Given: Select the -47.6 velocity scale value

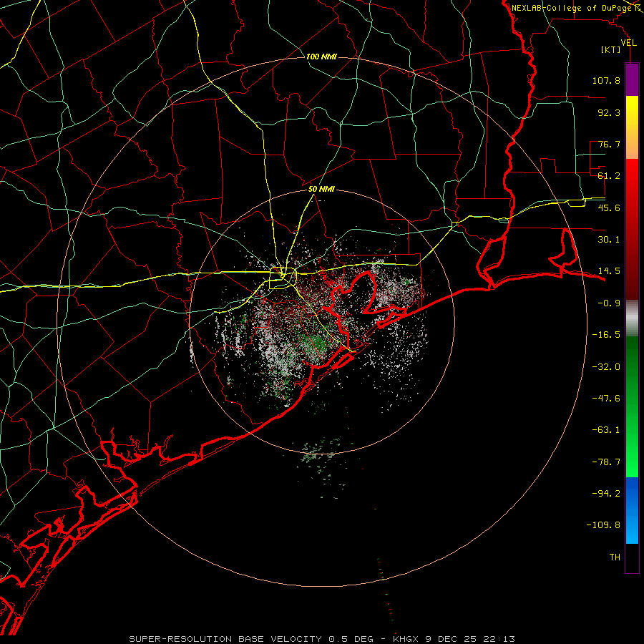Looking at the screenshot, I should click(606, 399).
